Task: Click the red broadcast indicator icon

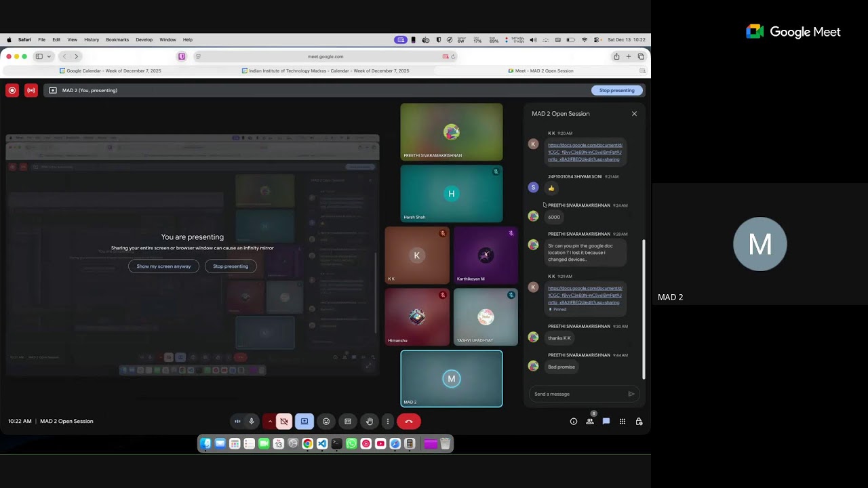Action: pos(31,90)
